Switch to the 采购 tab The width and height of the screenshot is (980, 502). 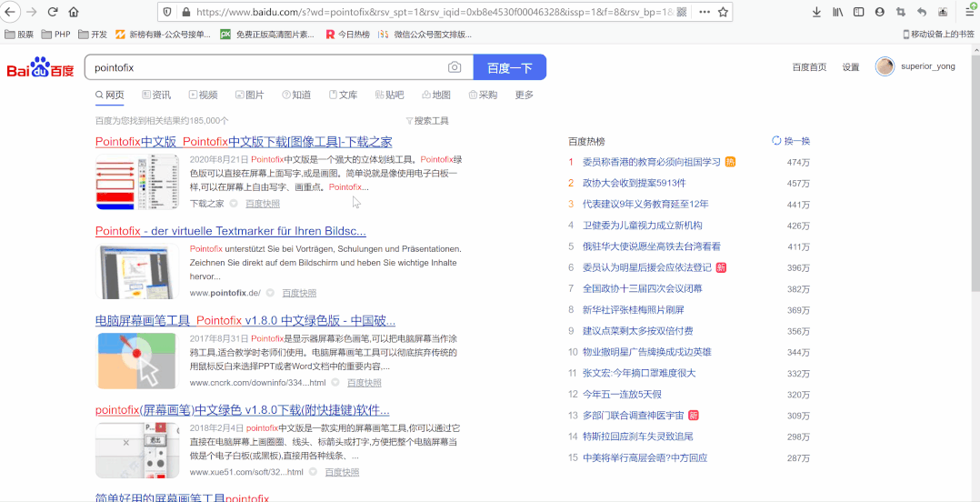coord(483,95)
